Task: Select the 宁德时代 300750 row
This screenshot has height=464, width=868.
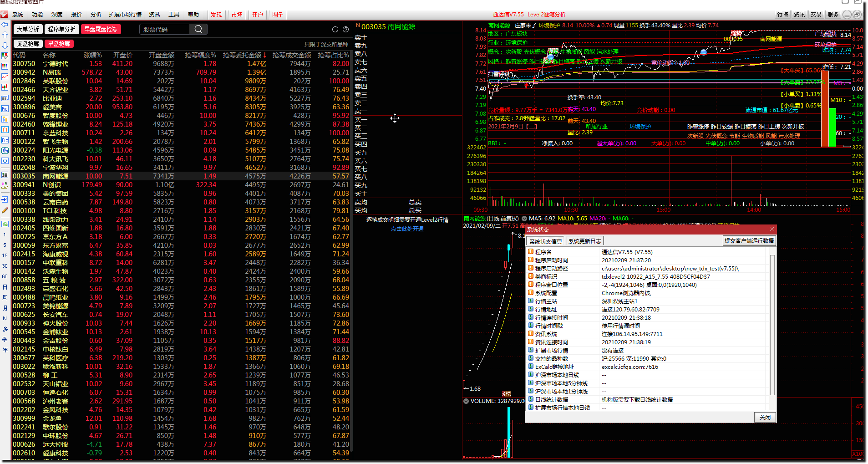Action: pyautogui.click(x=181, y=64)
